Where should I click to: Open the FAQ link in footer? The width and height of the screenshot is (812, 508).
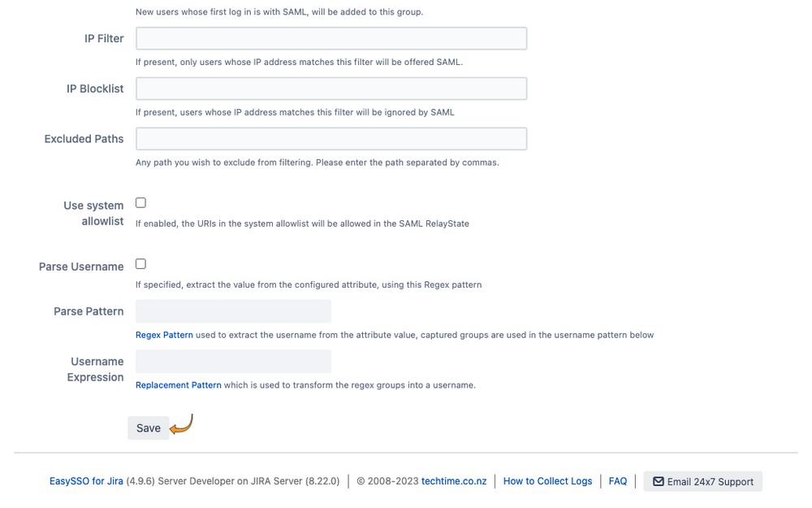[x=618, y=481]
